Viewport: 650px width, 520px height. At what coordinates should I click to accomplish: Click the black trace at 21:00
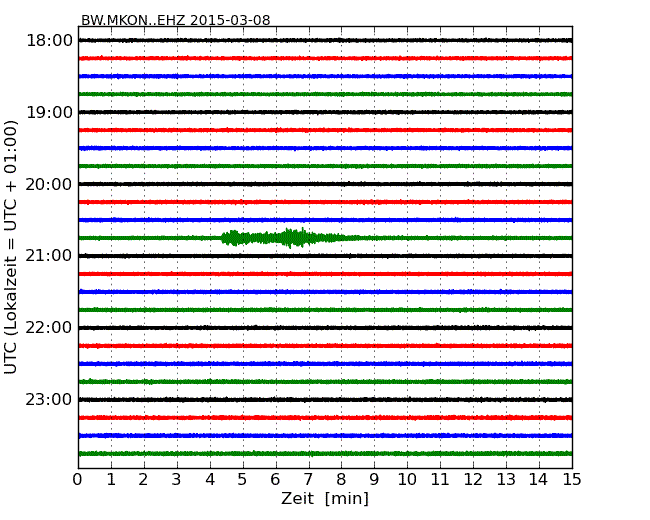(x=325, y=256)
